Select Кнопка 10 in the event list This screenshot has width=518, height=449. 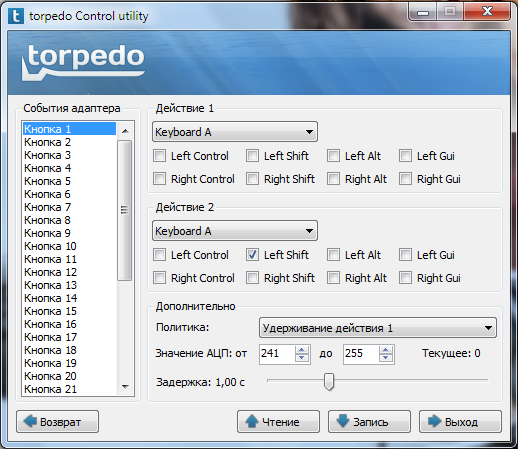(70, 246)
